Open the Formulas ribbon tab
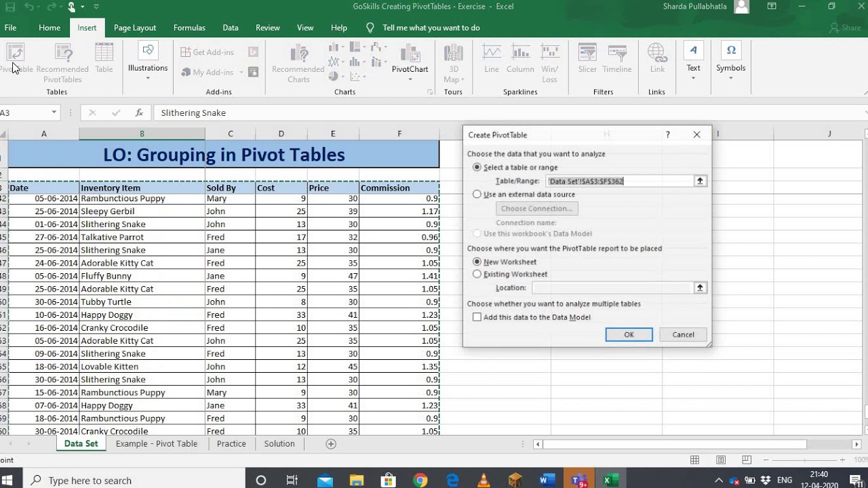868x488 pixels. coord(189,28)
